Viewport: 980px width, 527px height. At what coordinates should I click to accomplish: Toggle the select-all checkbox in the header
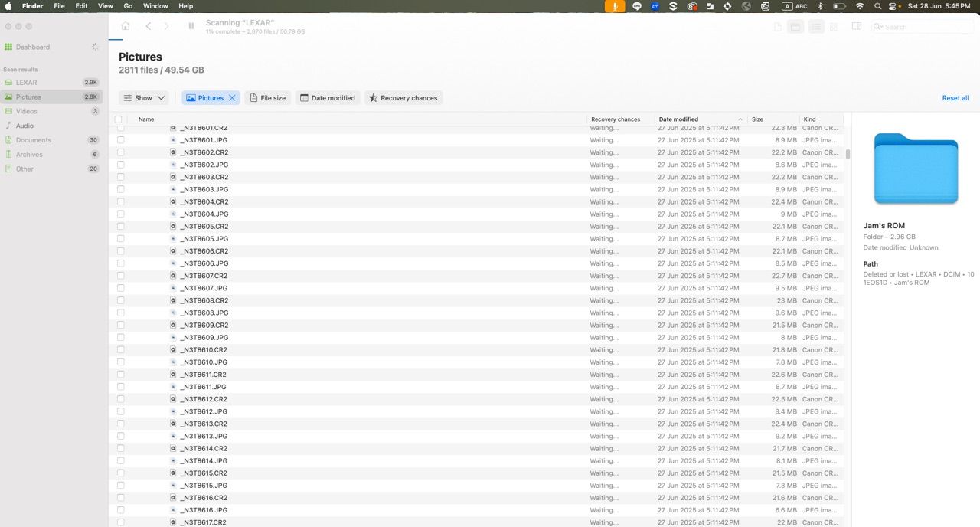(118, 119)
